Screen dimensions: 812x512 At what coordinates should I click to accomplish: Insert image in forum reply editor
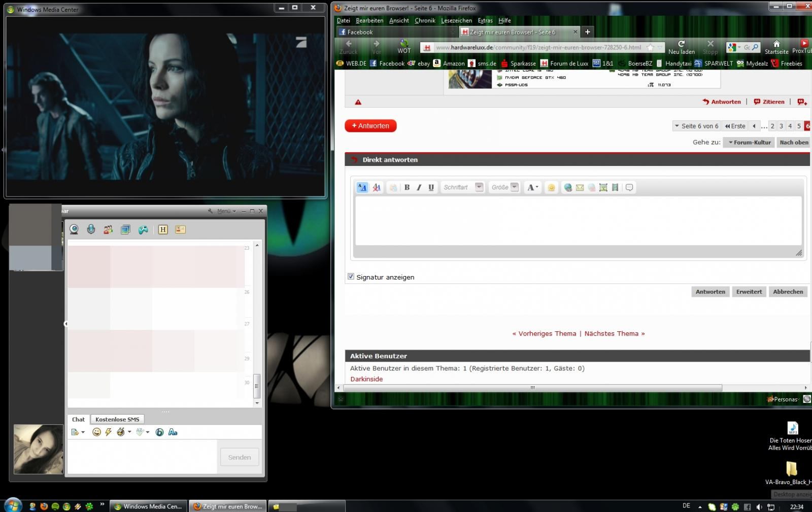(x=603, y=187)
